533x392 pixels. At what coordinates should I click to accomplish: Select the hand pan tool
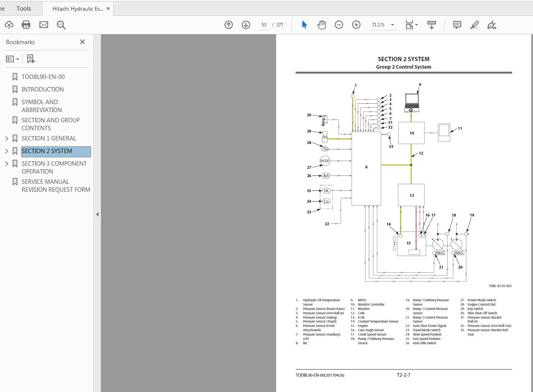(x=322, y=25)
